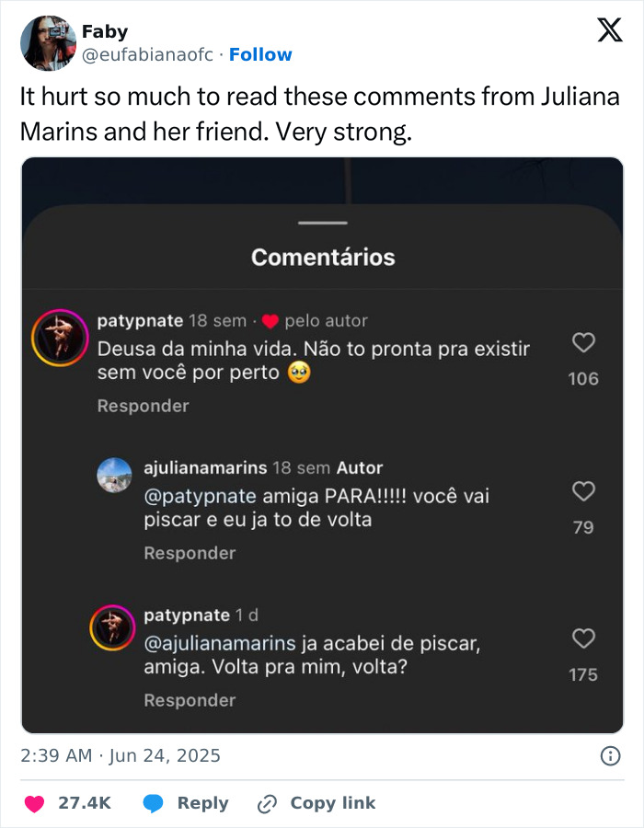Open Faby's profile picture
This screenshot has height=828, width=644.
pyautogui.click(x=47, y=41)
